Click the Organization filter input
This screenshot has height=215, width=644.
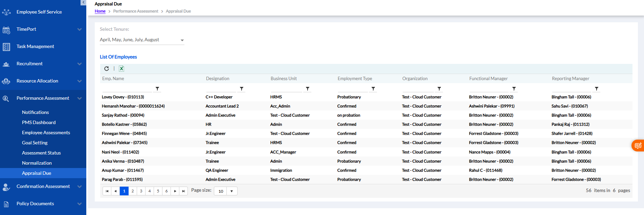coord(418,89)
